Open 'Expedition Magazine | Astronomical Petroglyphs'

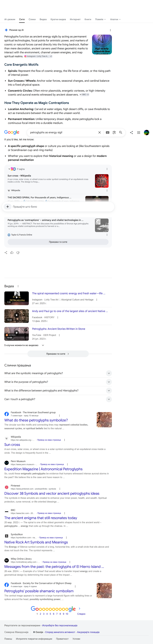tap(43, 469)
